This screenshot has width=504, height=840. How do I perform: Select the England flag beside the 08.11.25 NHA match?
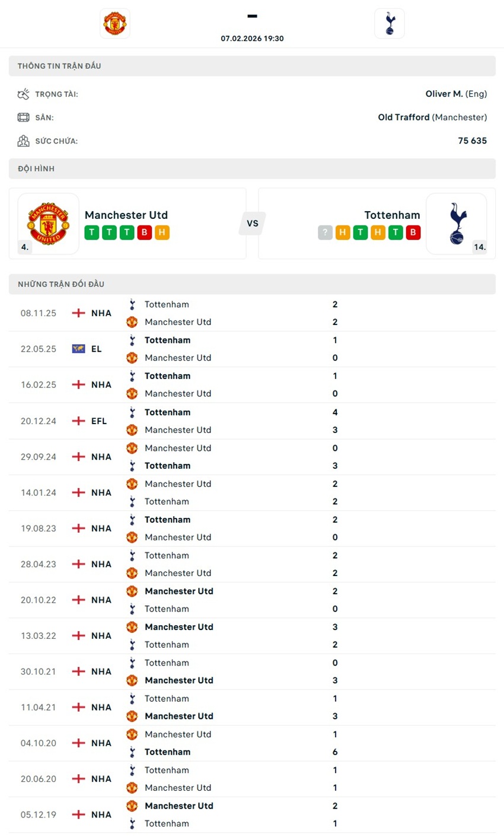78,313
